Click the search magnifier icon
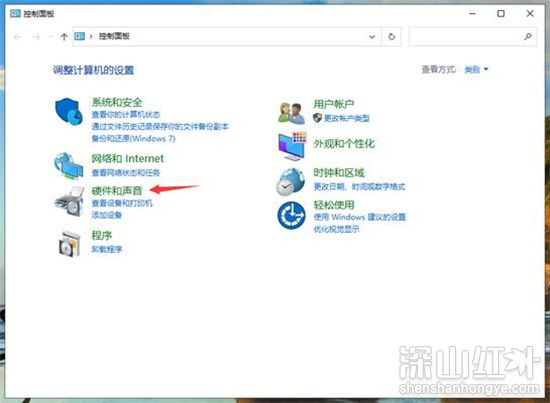This screenshot has width=550, height=403. [528, 36]
